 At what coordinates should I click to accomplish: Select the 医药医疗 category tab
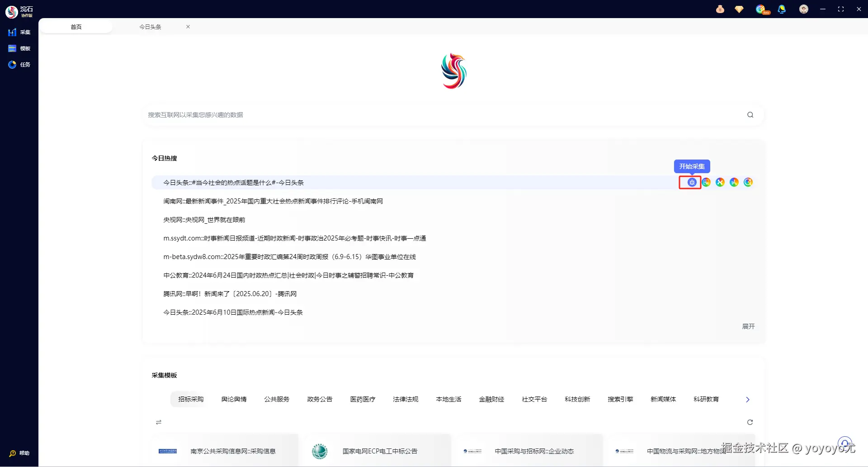(363, 399)
